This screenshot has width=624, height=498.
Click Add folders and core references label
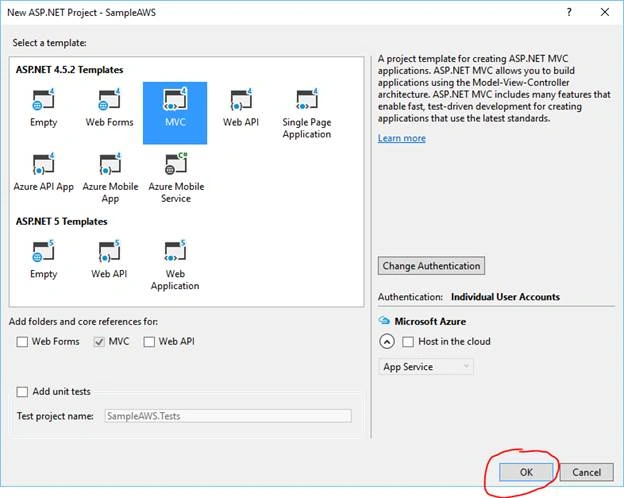tap(84, 321)
